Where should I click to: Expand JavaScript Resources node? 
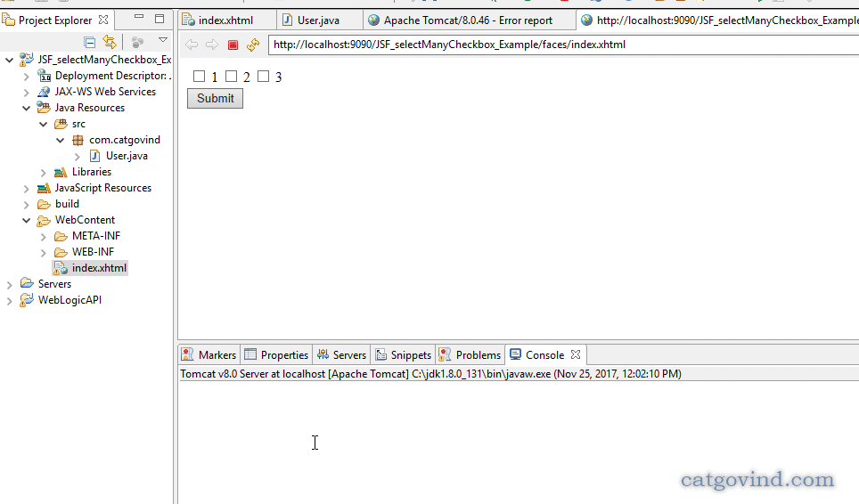[27, 189]
